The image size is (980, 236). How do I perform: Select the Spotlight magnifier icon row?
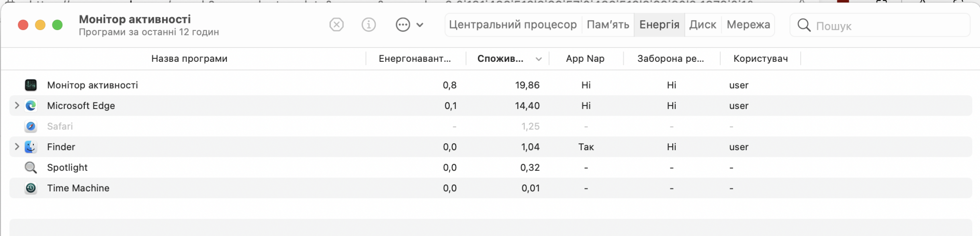point(31,167)
